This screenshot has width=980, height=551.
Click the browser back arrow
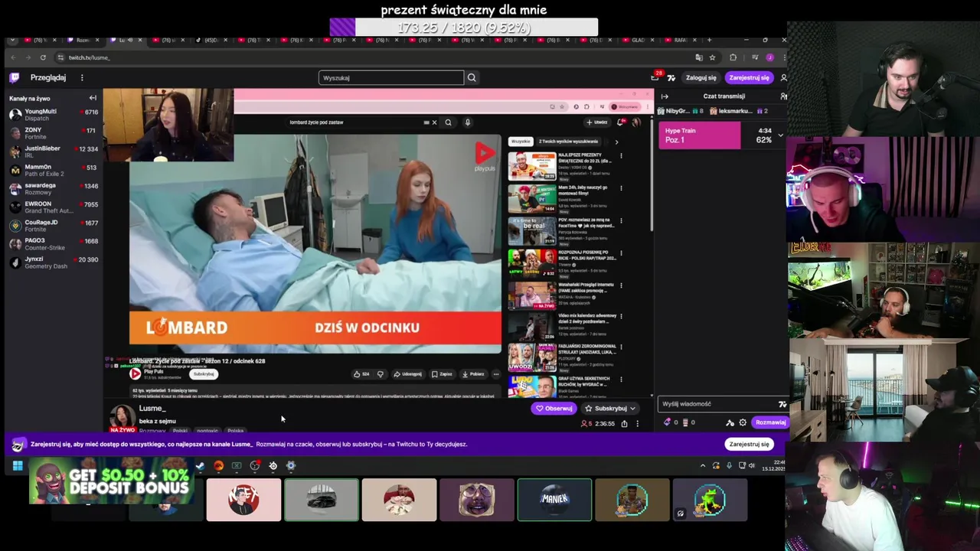click(13, 57)
